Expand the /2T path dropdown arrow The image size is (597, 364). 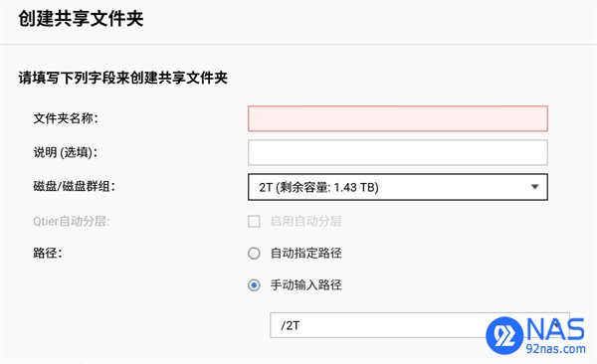click(x=557, y=325)
